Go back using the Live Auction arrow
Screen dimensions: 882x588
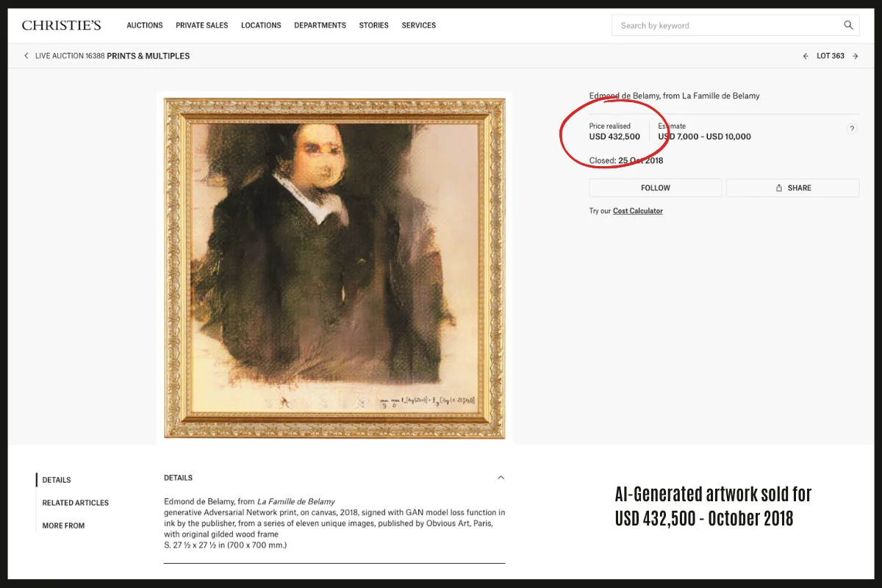(26, 56)
